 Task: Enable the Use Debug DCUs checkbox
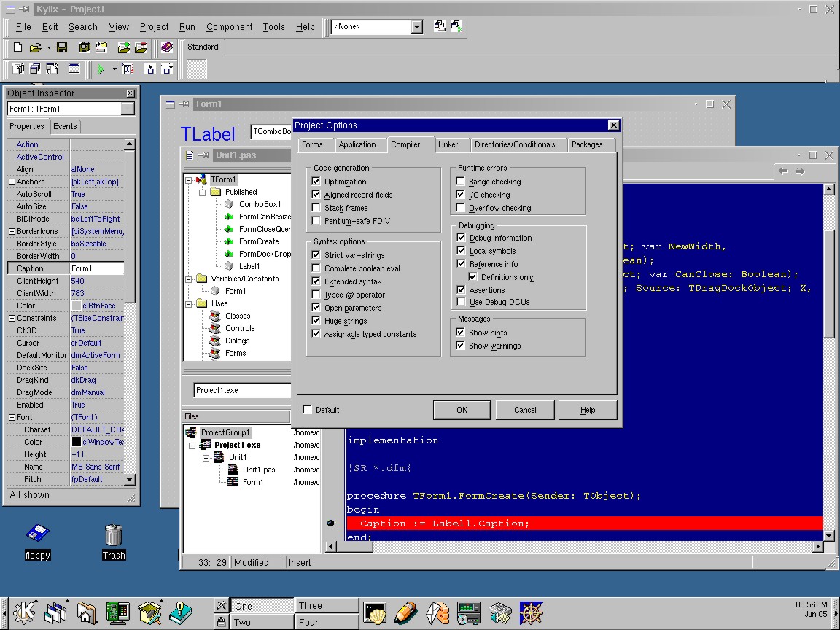tap(461, 302)
